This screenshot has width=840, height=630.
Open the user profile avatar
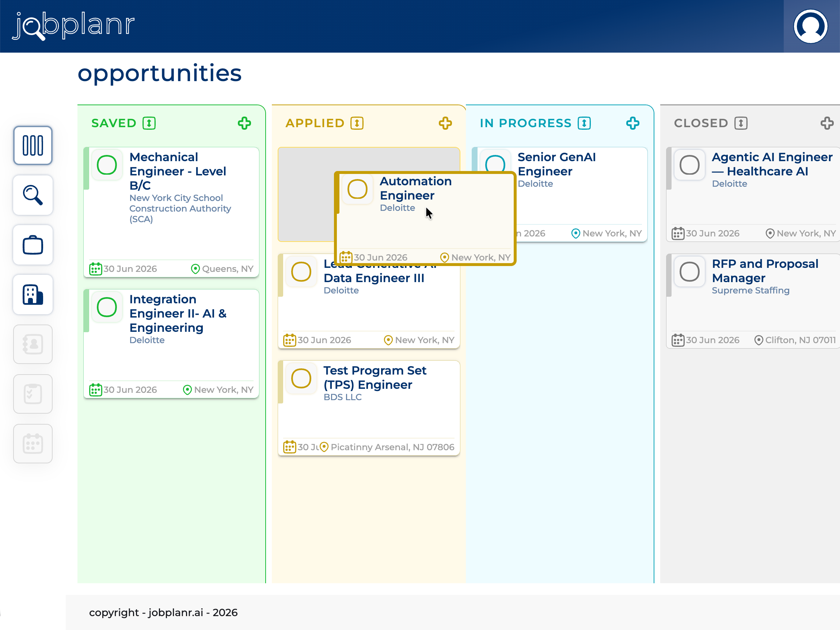pos(810,26)
